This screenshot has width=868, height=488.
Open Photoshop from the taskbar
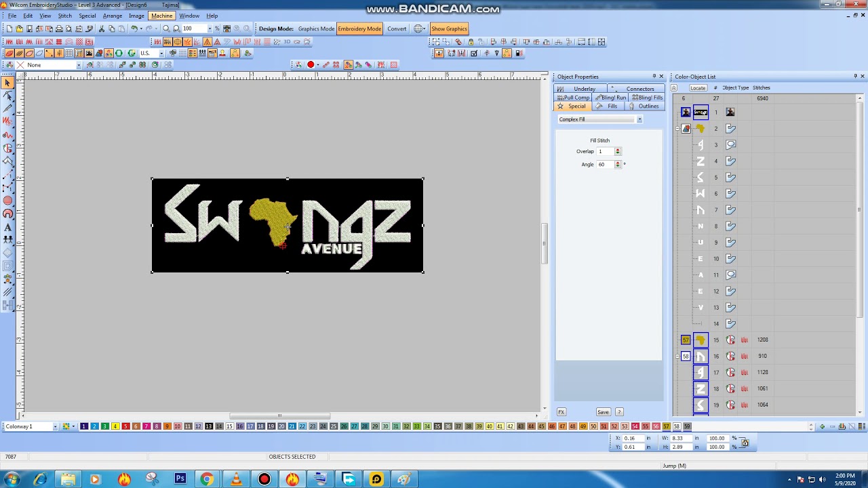(x=180, y=479)
